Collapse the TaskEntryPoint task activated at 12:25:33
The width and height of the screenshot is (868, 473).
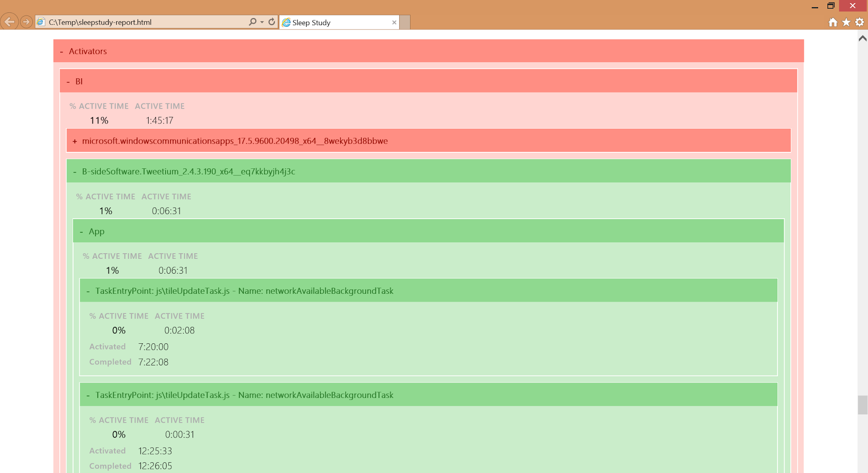coord(429,395)
